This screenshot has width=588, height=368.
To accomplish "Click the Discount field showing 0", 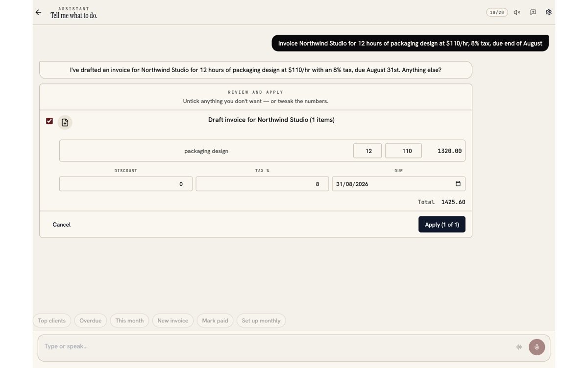I will point(126,184).
